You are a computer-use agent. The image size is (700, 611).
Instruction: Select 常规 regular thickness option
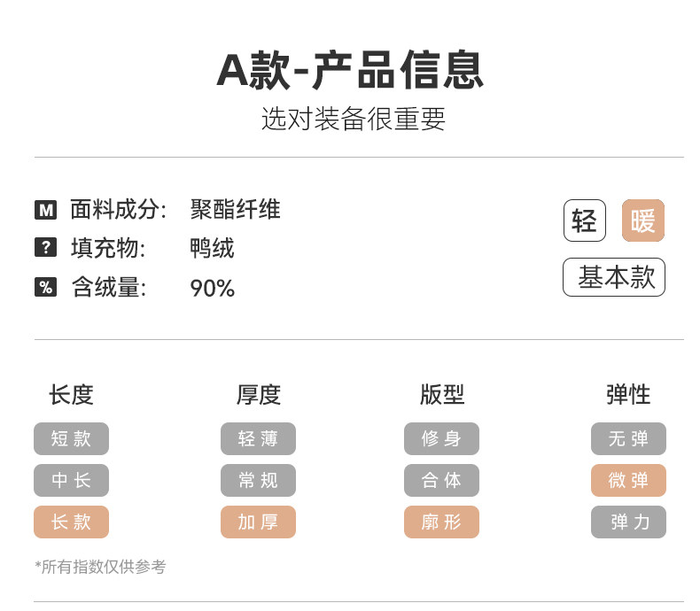(258, 480)
